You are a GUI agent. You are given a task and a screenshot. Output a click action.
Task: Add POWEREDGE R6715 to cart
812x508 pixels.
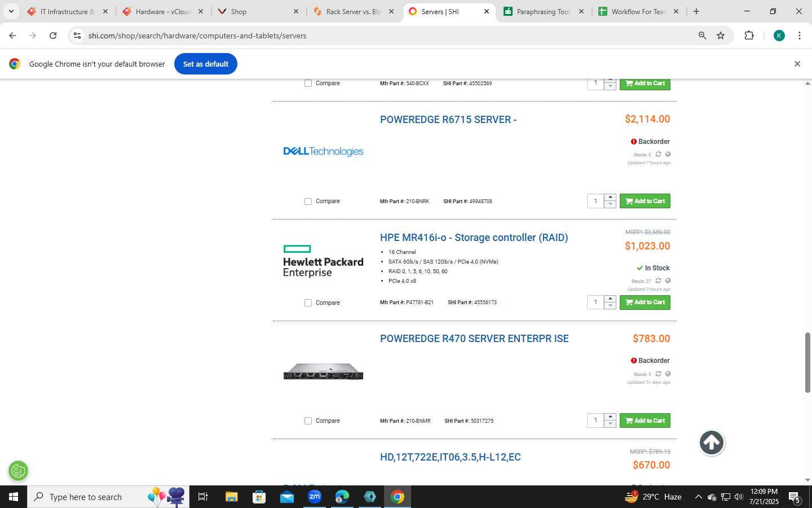coord(645,201)
